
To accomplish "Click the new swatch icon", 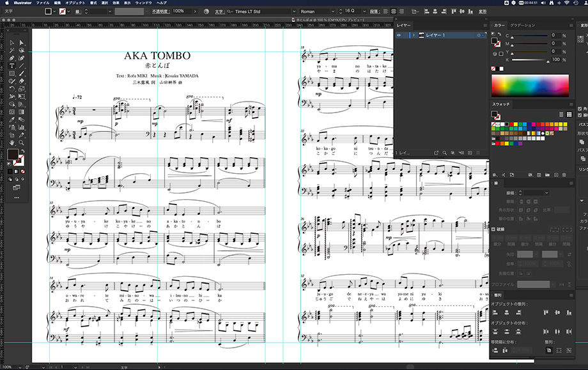I will pos(556,174).
